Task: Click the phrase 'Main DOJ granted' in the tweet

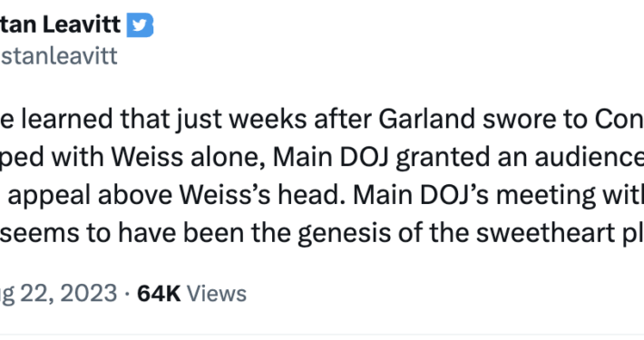Action: (x=380, y=159)
